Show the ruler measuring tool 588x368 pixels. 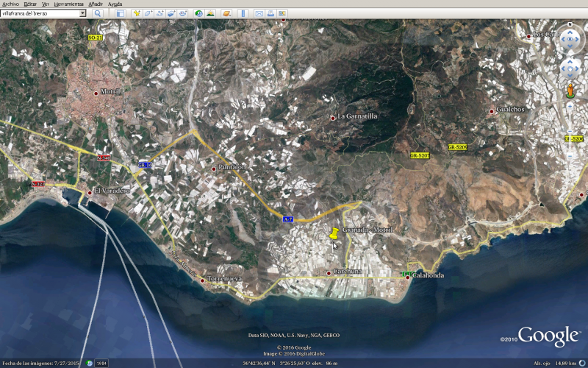(x=243, y=13)
